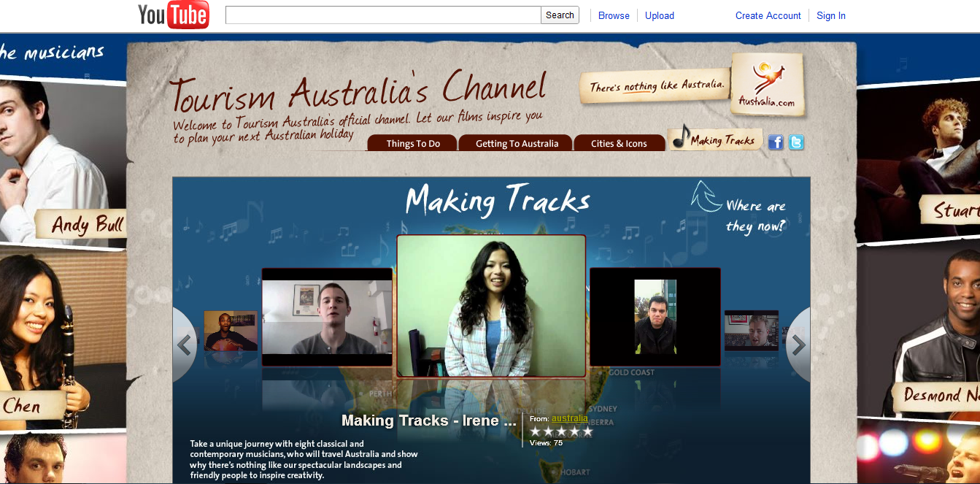Click the large 'Making Tracks' heading
Screen dimensions: 980x484
(498, 199)
